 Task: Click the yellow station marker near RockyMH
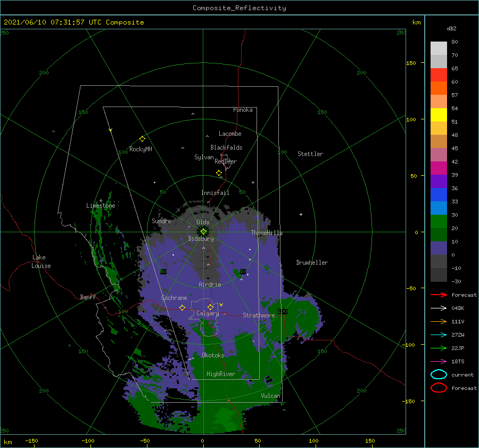pyautogui.click(x=142, y=139)
